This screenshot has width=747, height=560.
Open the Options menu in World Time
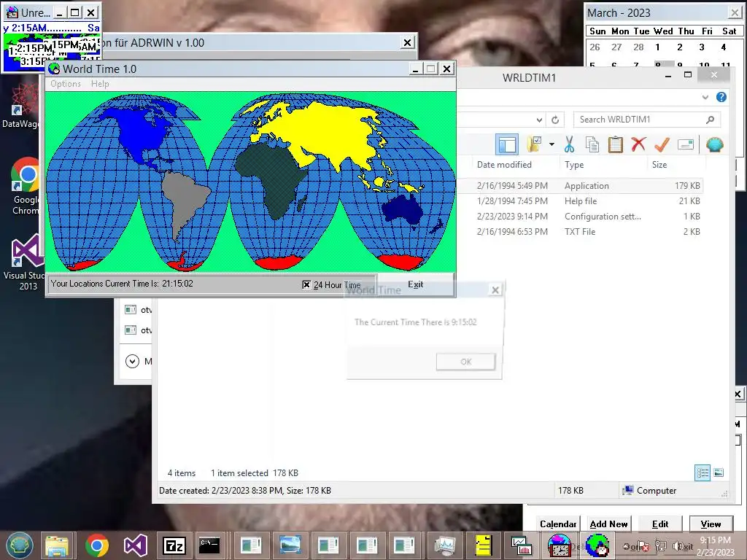pyautogui.click(x=65, y=84)
